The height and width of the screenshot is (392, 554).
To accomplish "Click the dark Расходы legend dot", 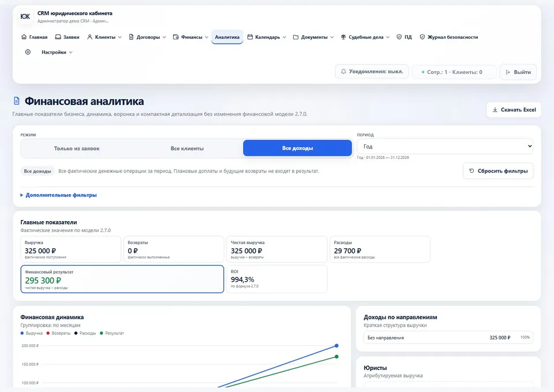I will [76, 333].
